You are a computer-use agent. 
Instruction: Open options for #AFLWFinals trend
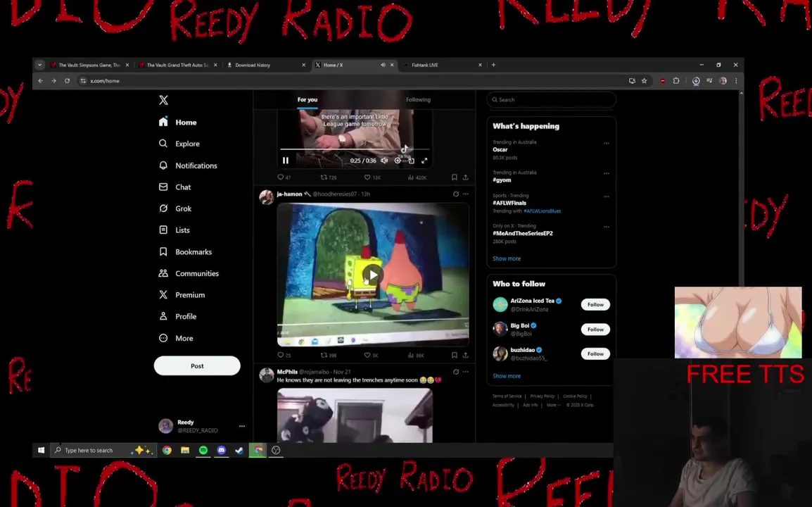click(x=606, y=196)
